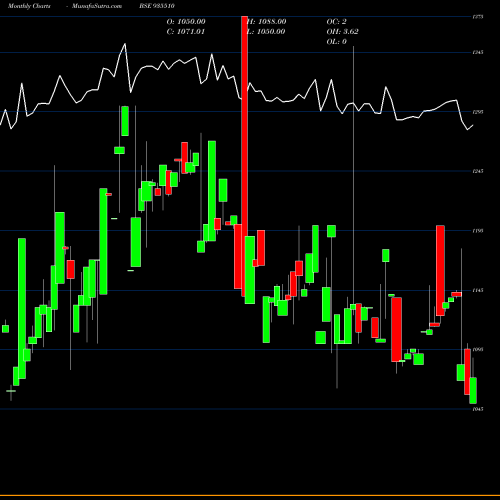
Task: Click the 1045 price axis label
Action: tap(478, 409)
